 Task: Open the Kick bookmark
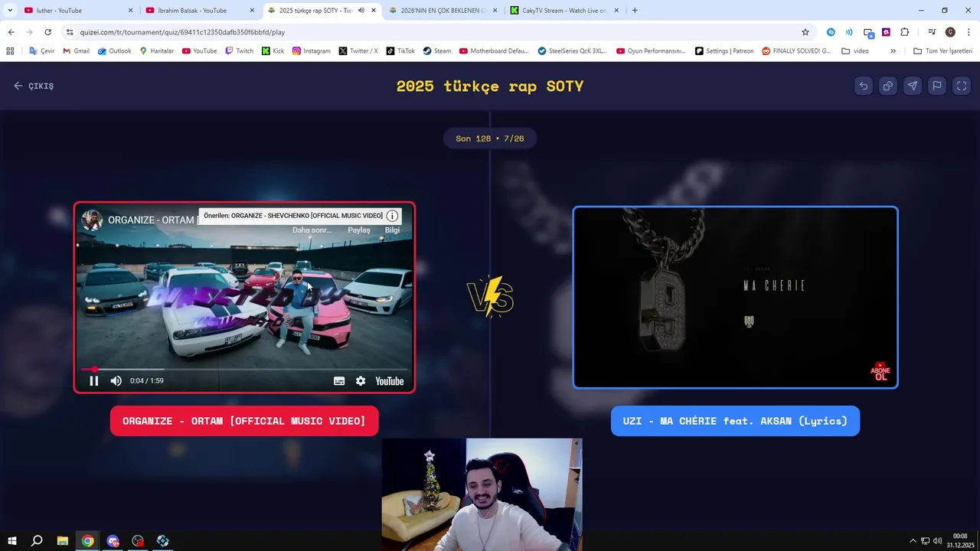(x=273, y=51)
